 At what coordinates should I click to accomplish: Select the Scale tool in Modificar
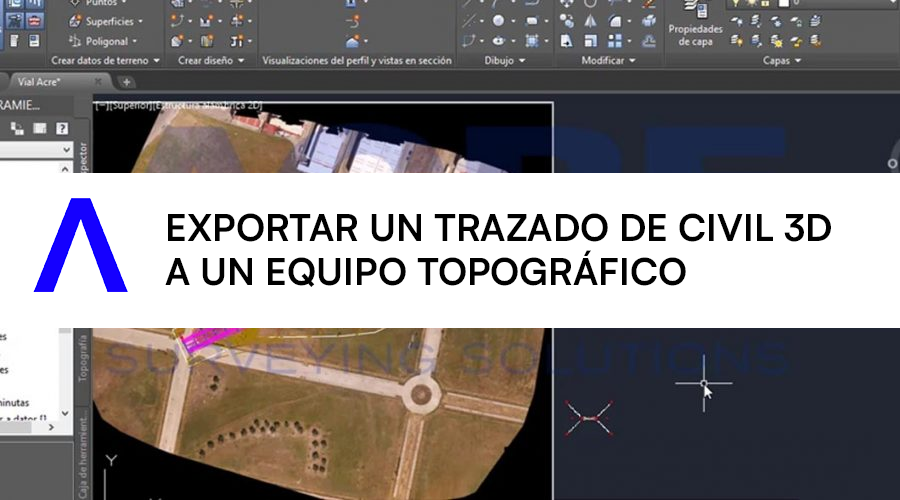pos(591,41)
